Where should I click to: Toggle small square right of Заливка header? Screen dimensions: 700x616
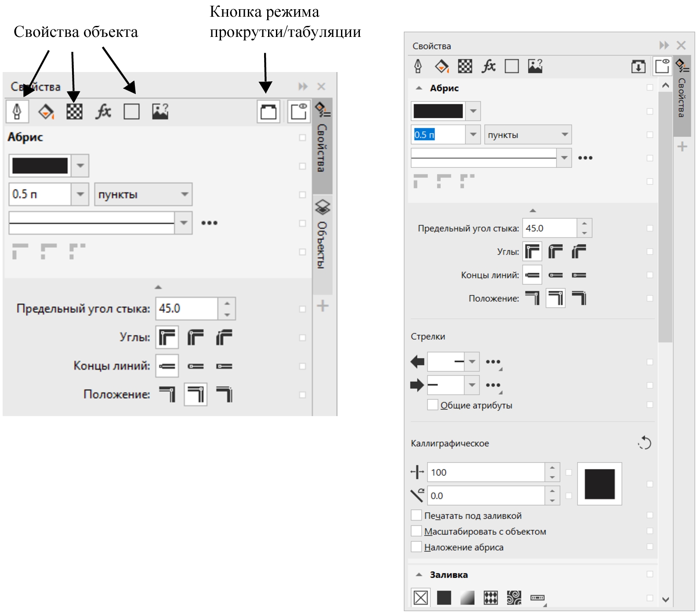click(650, 574)
